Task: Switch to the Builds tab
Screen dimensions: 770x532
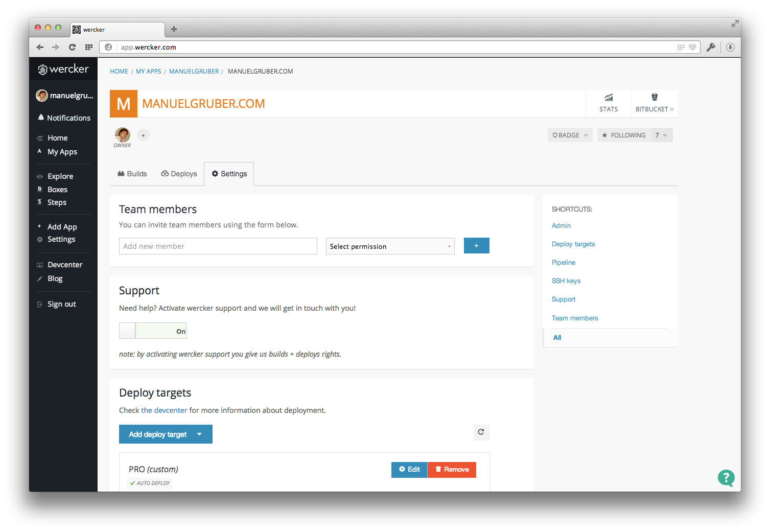Action: tap(132, 174)
